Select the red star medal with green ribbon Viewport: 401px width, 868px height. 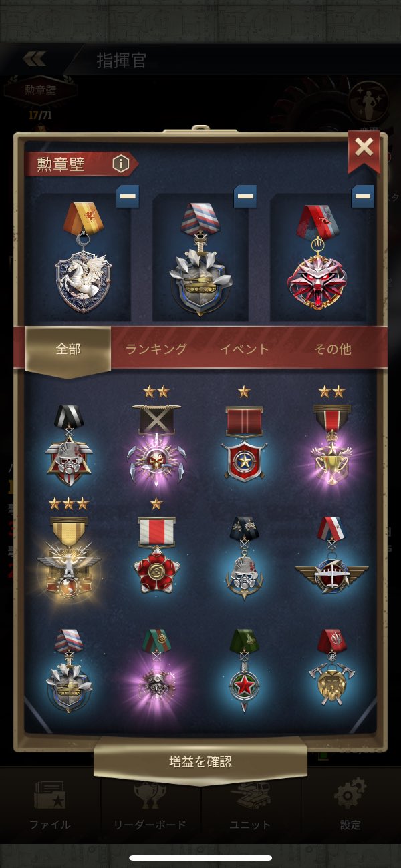click(x=244, y=668)
